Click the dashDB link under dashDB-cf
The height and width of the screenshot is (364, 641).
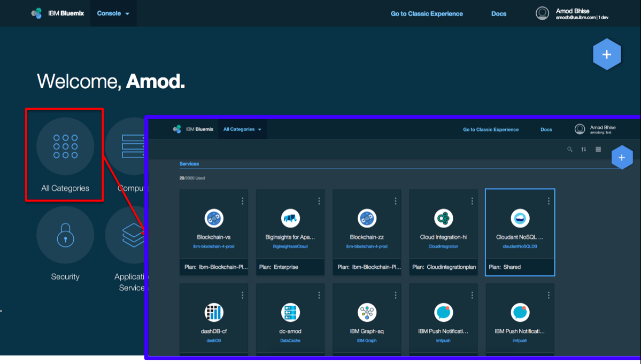[214, 340]
